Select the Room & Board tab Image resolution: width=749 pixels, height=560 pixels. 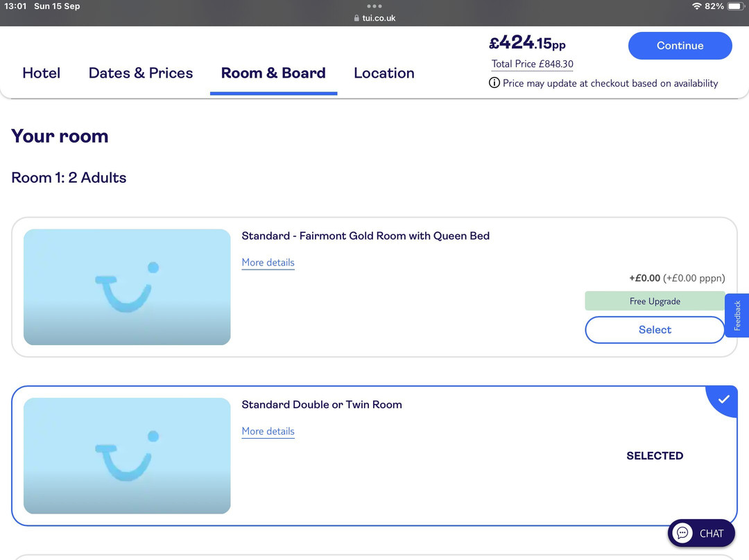pyautogui.click(x=273, y=73)
